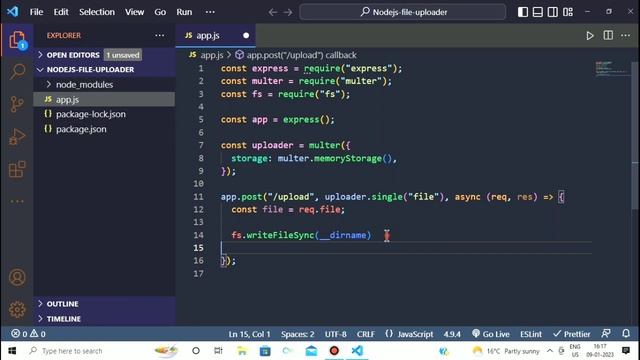Show additional views ellipsis in activity bar
640x360 pixels.
17,201
